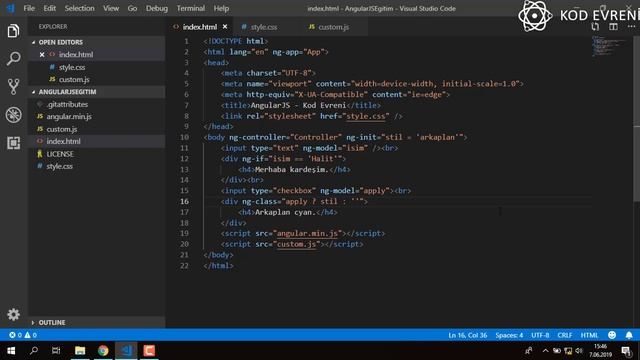Image resolution: width=640 pixels, height=360 pixels.
Task: Open the Source Control view
Action: (x=13, y=87)
